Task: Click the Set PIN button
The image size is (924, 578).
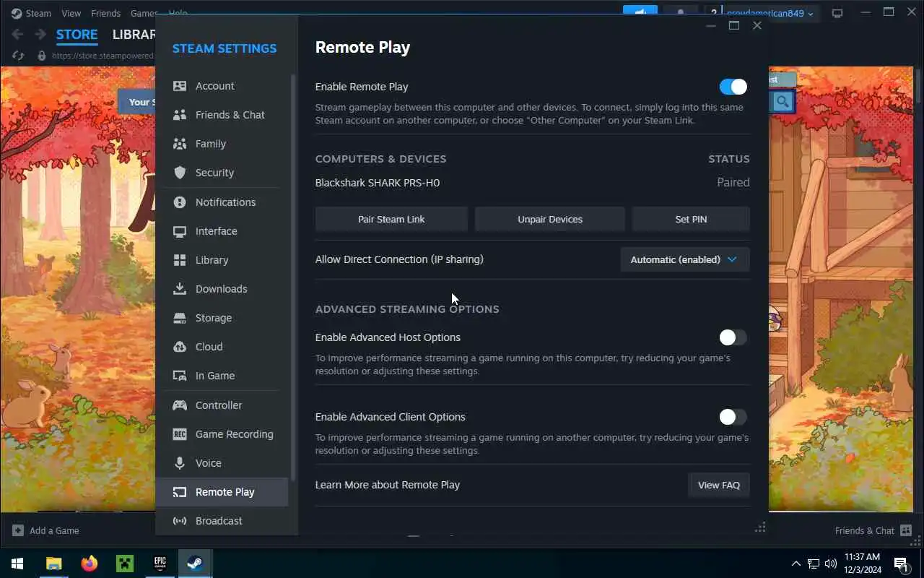Action: tap(691, 219)
